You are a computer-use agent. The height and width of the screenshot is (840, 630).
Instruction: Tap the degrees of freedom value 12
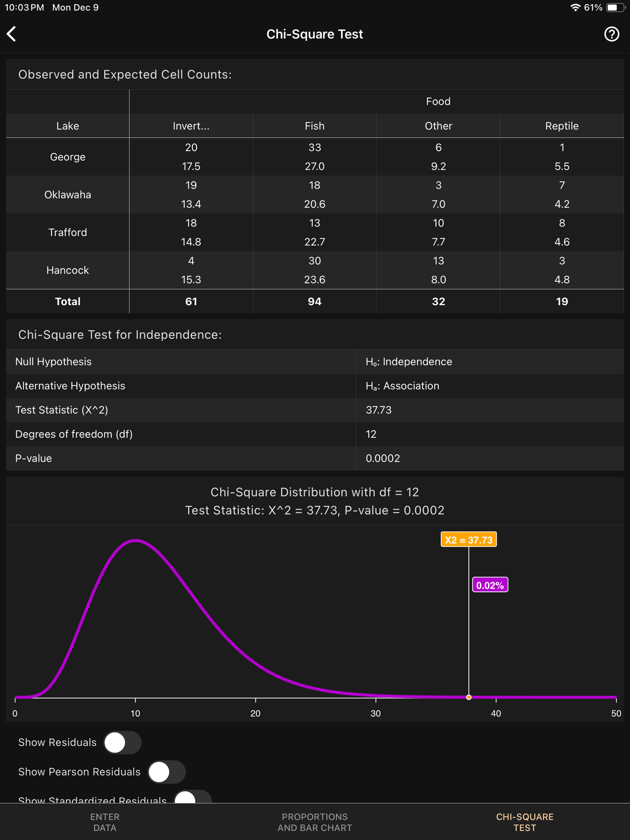coord(371,434)
